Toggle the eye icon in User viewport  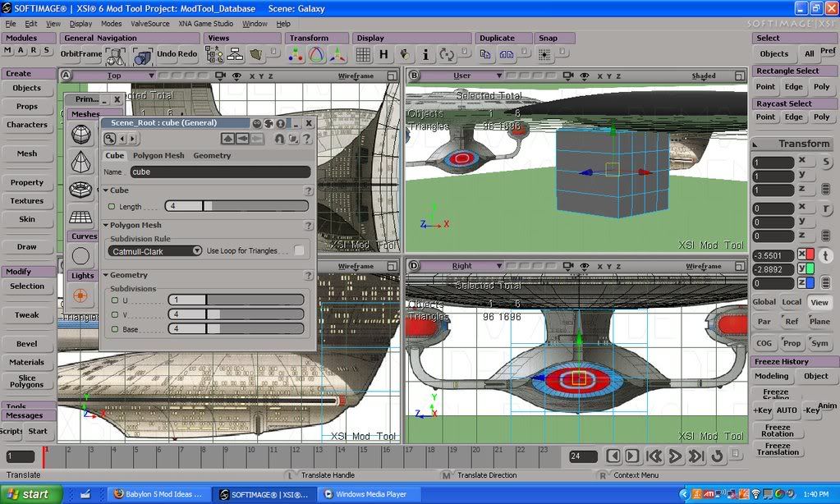[585, 76]
